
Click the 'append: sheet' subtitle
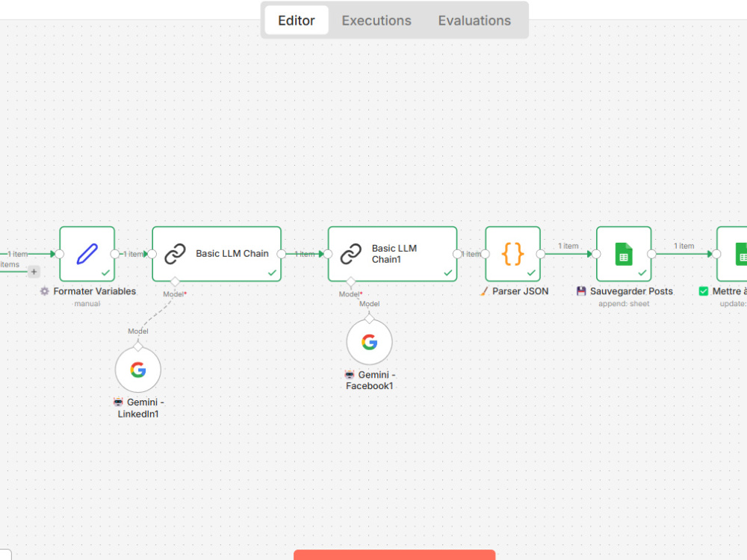point(624,304)
